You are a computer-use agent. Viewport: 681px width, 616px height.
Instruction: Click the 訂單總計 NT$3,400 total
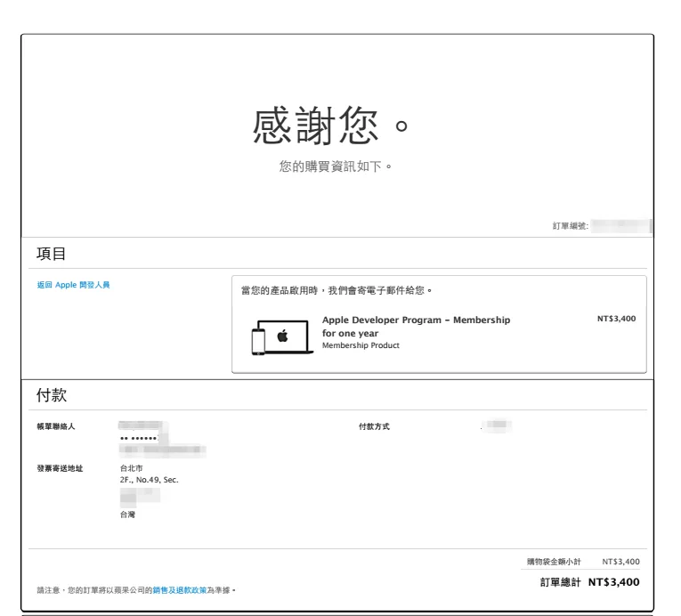589,582
